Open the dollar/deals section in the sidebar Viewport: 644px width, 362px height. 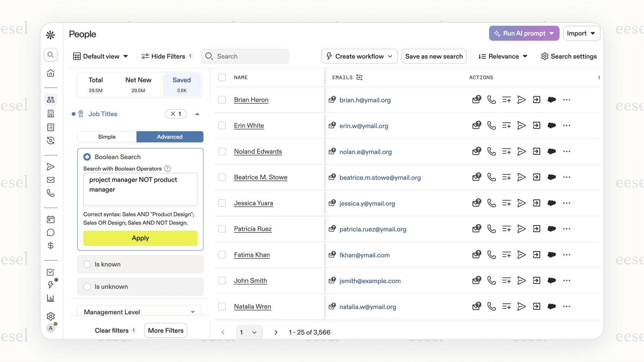coord(51,246)
